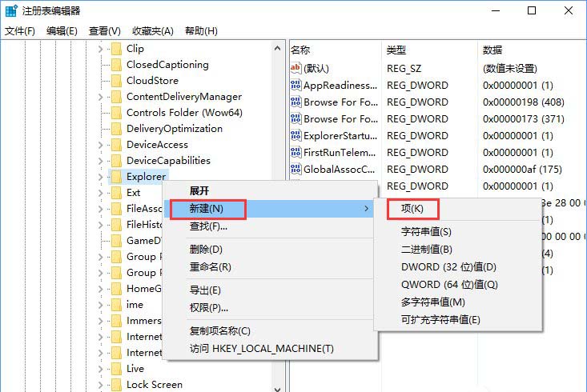Click the DWORD icon of Browse For Fo... 371 row
This screenshot has width=587, height=392.
click(296, 118)
